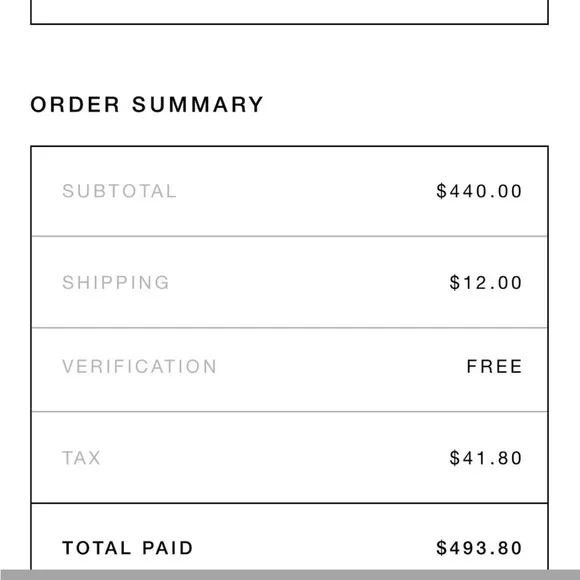This screenshot has height=580, width=580.
Task: Select the TAX label
Action: [x=81, y=458]
